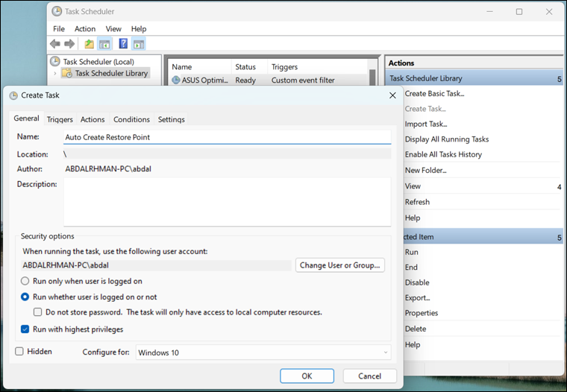Toggle the Show/Hide Action Pane icon

pos(139,44)
